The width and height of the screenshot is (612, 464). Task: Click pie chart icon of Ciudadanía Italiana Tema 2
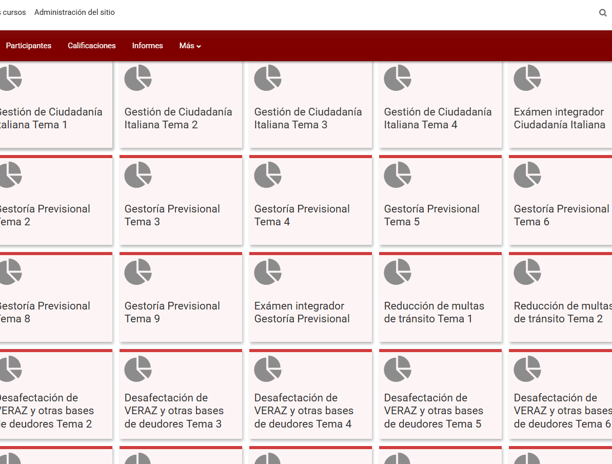pyautogui.click(x=138, y=78)
